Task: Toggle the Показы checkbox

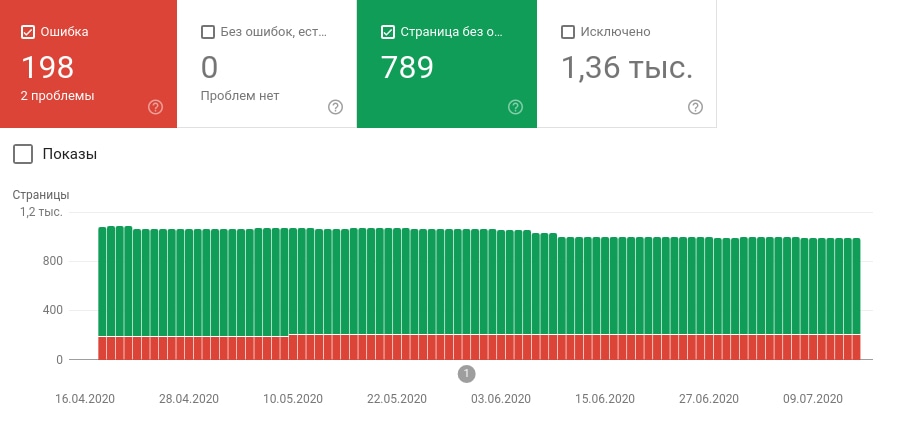Action: [23, 154]
